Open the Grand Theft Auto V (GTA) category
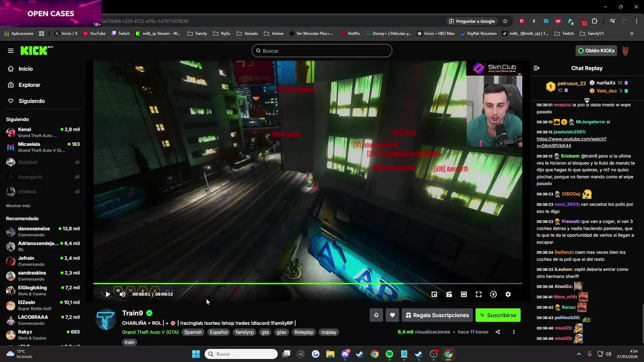 click(150, 332)
